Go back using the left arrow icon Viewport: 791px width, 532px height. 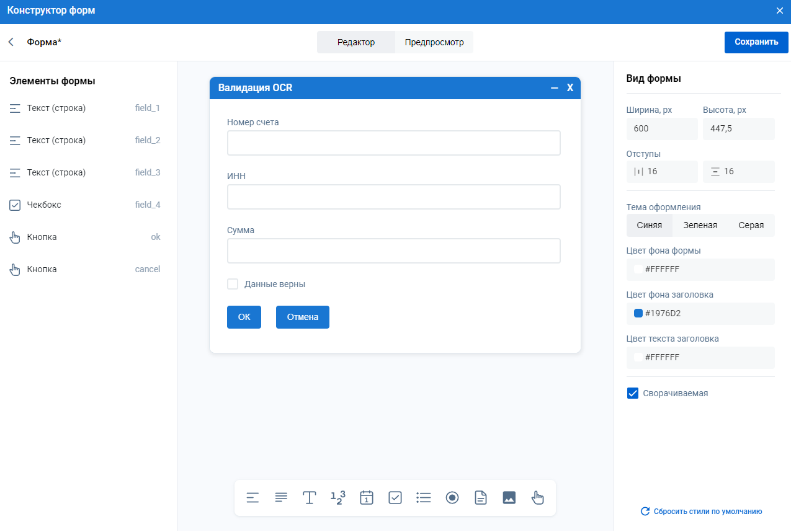[x=11, y=42]
